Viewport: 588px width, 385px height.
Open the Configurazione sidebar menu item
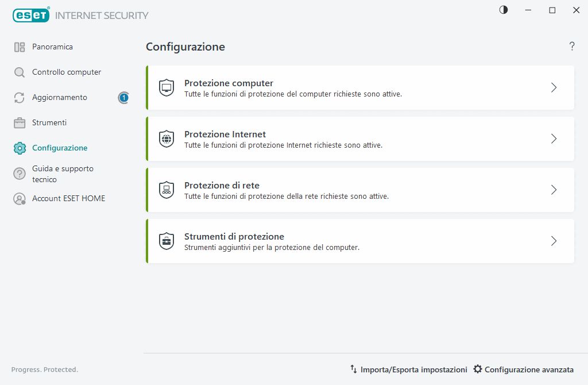(x=60, y=148)
